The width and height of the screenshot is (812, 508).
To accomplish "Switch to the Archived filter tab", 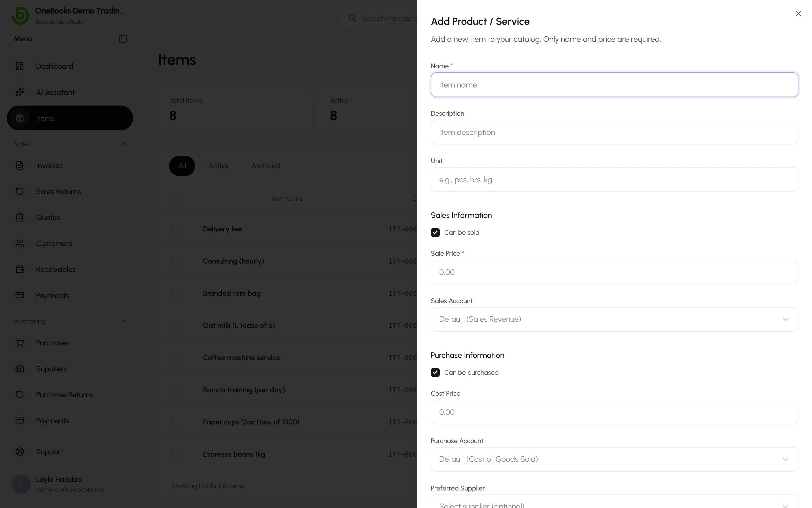I will coord(266,166).
